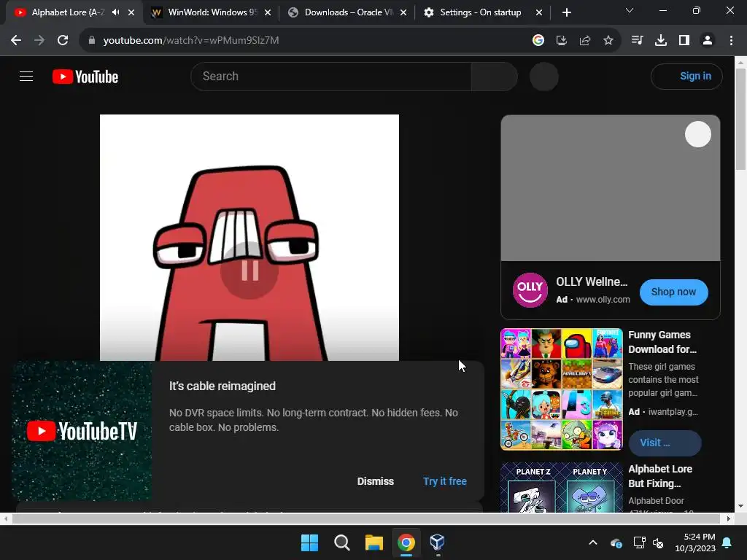
Task: Open Funny Games ad thumbnail
Action: pos(562,389)
